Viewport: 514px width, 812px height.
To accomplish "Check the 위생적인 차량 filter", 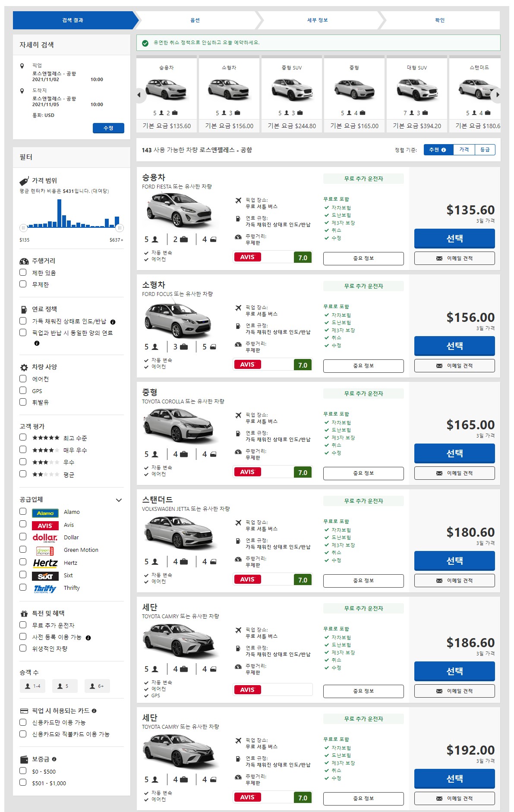I will pos(23,648).
